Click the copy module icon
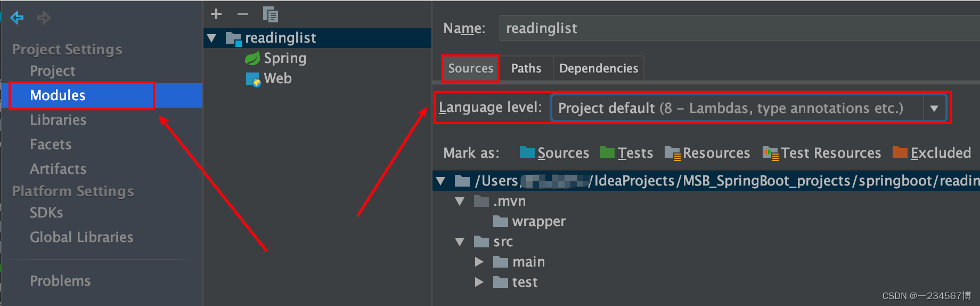The image size is (980, 306). 271,14
